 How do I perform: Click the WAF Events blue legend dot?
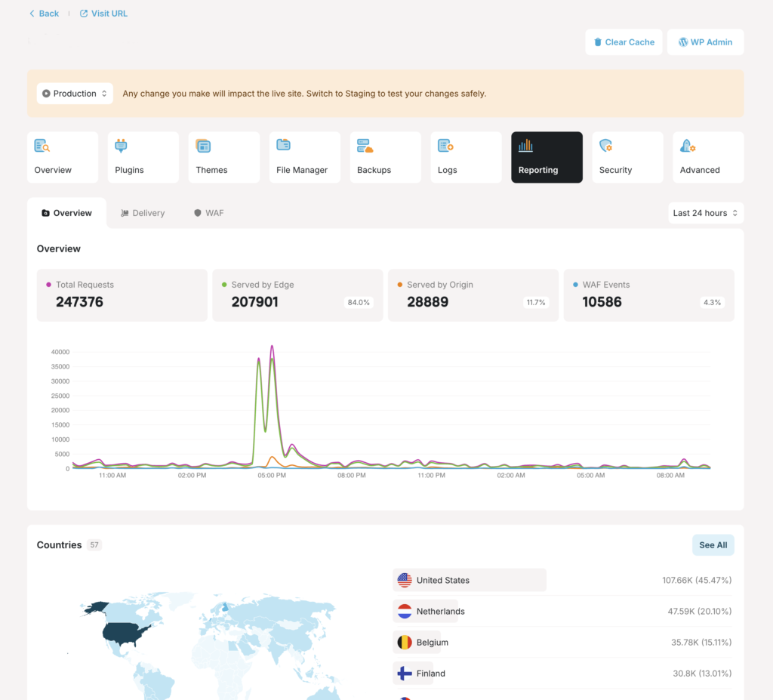pyautogui.click(x=576, y=285)
